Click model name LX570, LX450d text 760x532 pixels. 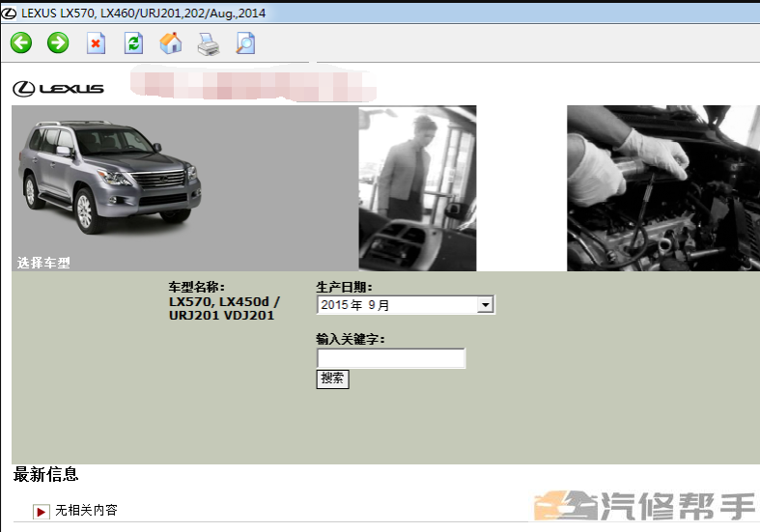click(x=224, y=301)
